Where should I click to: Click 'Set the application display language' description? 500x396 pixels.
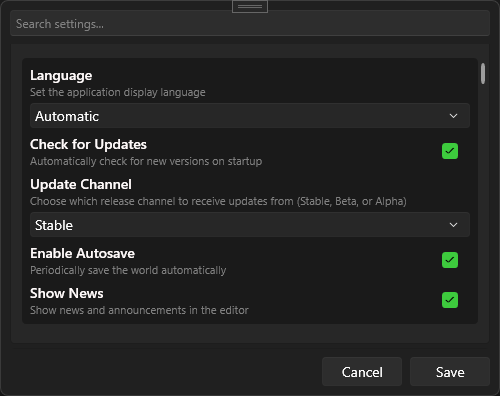point(118,92)
